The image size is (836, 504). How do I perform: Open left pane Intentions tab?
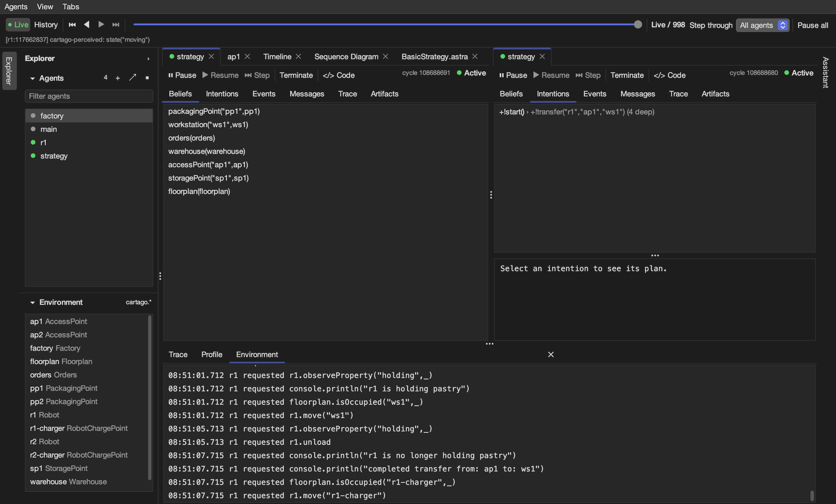point(222,94)
